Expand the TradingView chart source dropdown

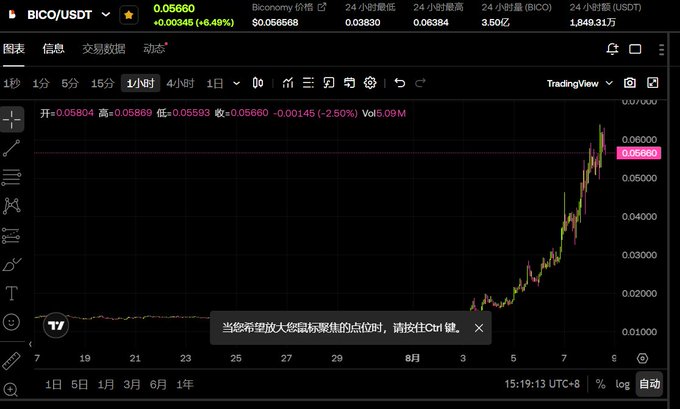pyautogui.click(x=580, y=83)
